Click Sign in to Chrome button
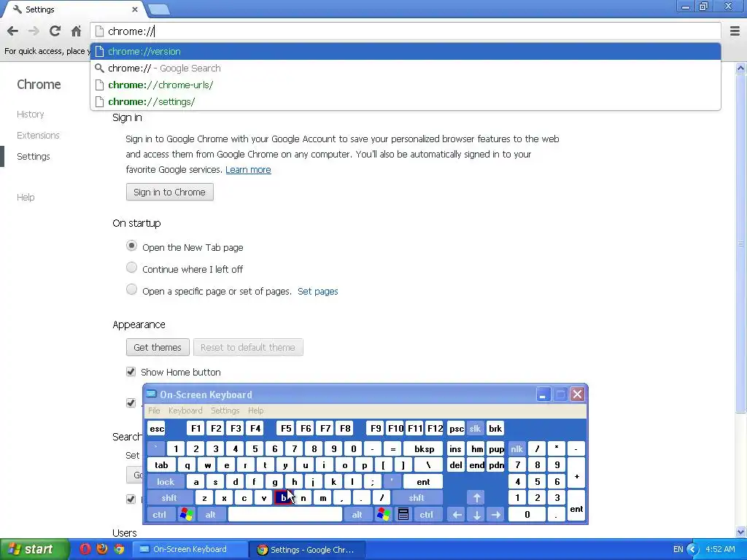The image size is (747, 560). coord(169,192)
